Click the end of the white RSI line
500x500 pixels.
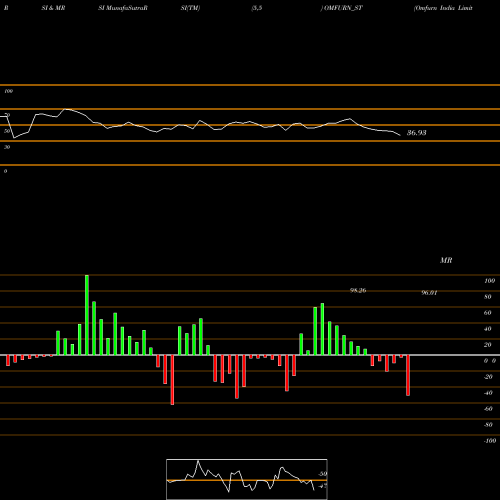tap(400, 135)
